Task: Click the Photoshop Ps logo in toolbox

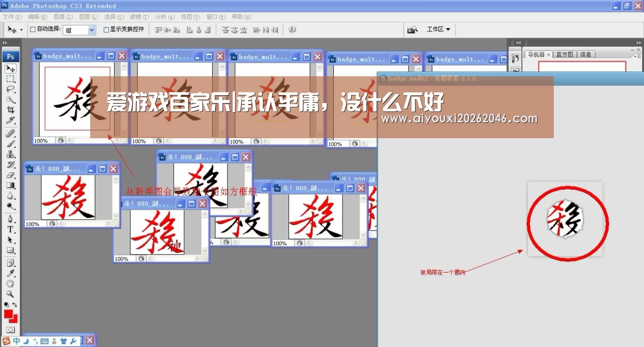Action: coord(10,56)
